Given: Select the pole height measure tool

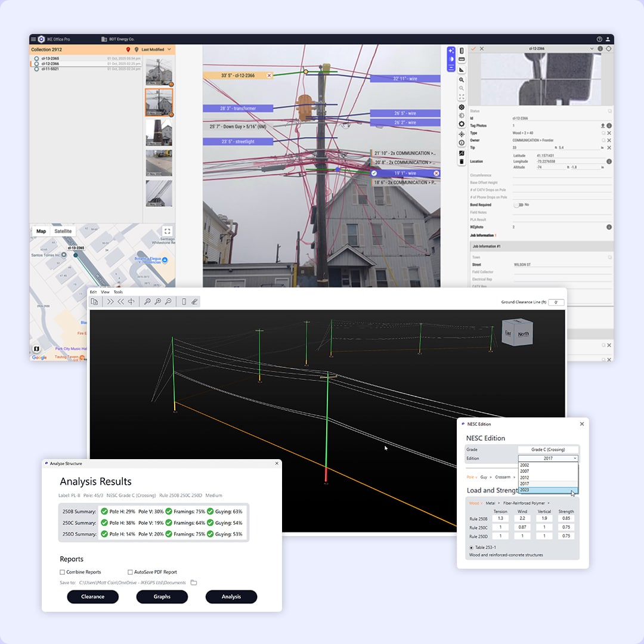Looking at the screenshot, I should (462, 51).
